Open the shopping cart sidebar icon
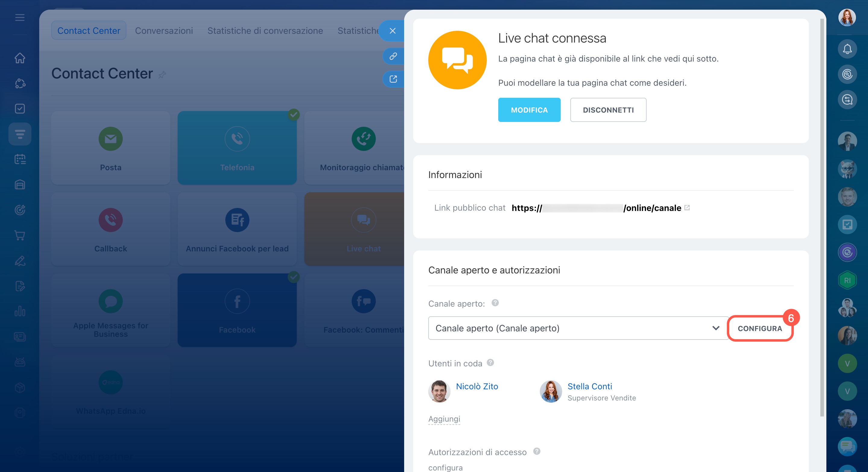Viewport: 868px width, 472px height. (20, 235)
